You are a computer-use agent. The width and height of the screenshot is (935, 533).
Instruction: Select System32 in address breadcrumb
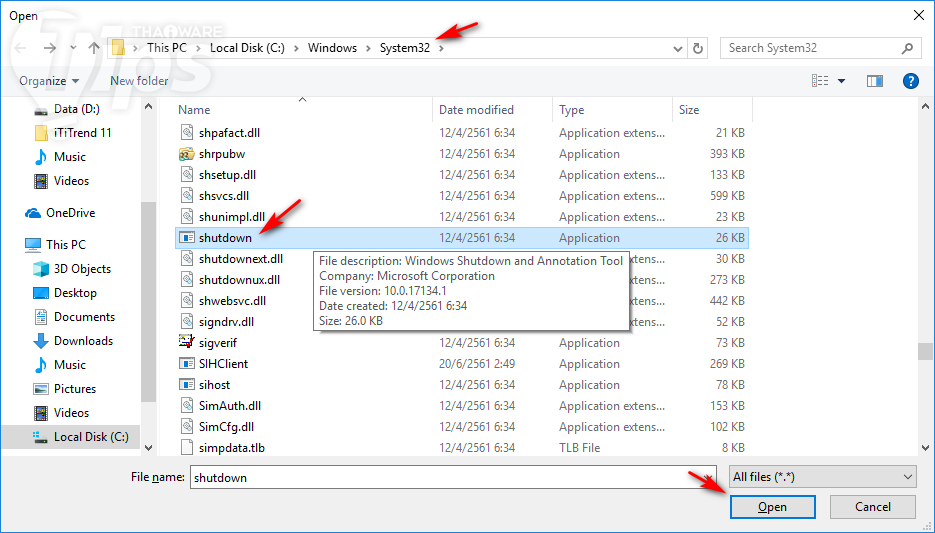click(405, 48)
